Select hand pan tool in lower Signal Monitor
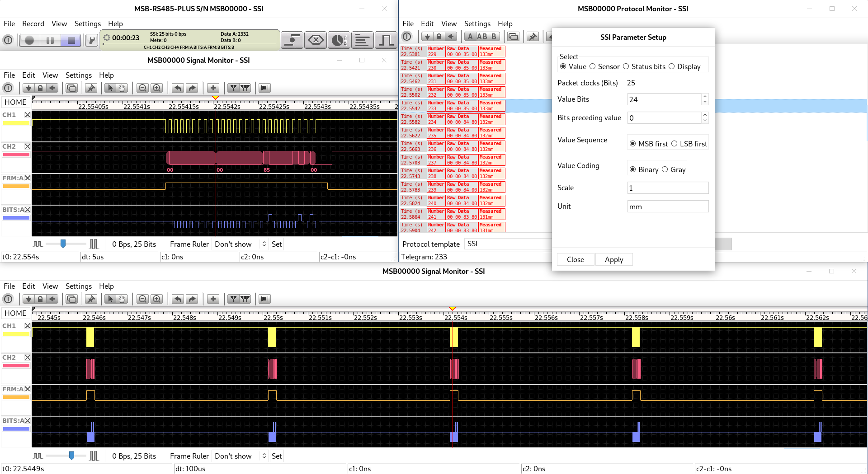Image resolution: width=868 pixels, height=474 pixels. point(122,299)
